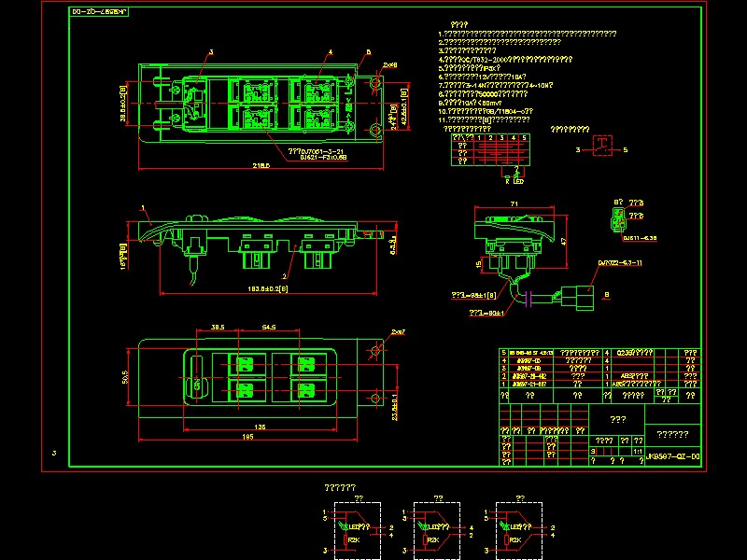Select the two-block cable-end connector outline

click(577, 297)
